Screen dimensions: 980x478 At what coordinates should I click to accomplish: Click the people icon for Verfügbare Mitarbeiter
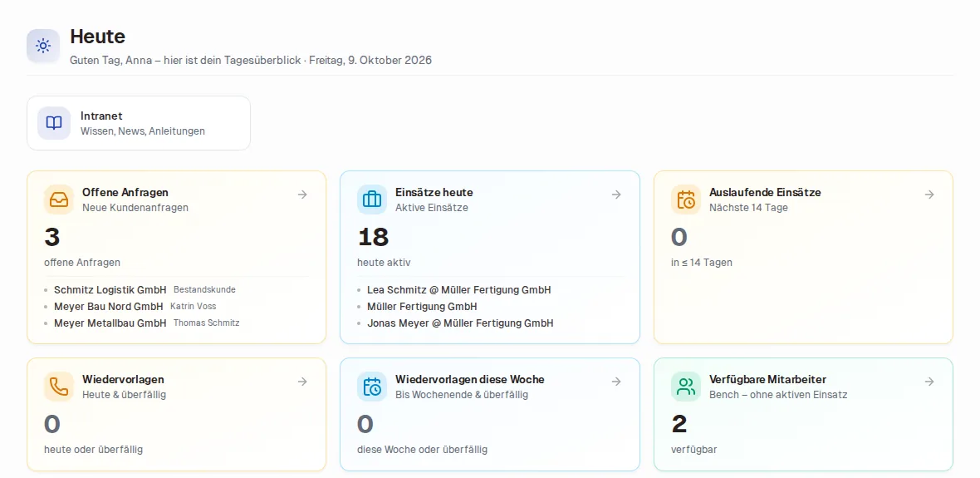(x=686, y=387)
